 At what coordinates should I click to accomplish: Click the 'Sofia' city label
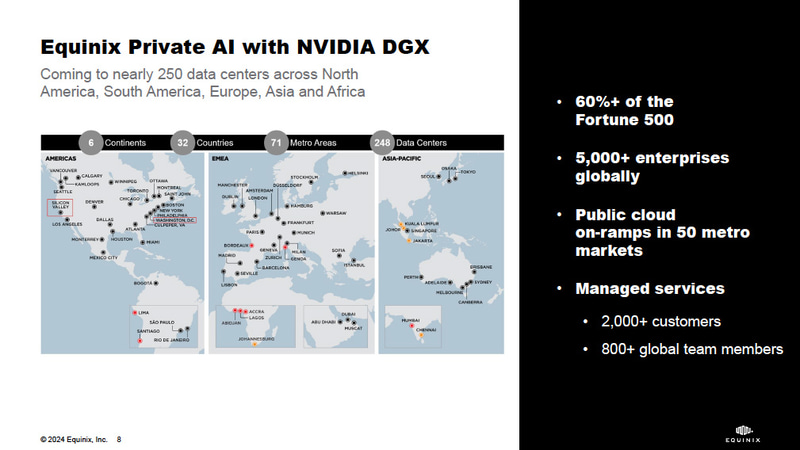click(x=338, y=251)
